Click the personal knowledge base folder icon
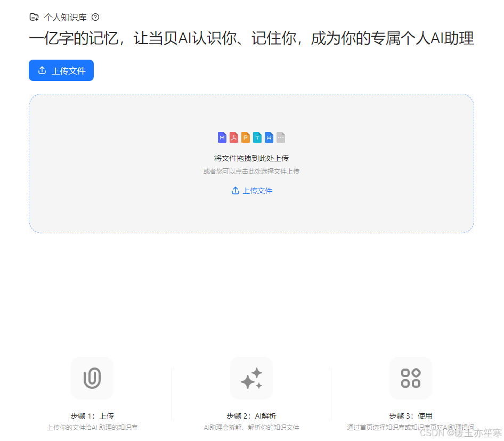This screenshot has width=504, height=441. [x=34, y=17]
